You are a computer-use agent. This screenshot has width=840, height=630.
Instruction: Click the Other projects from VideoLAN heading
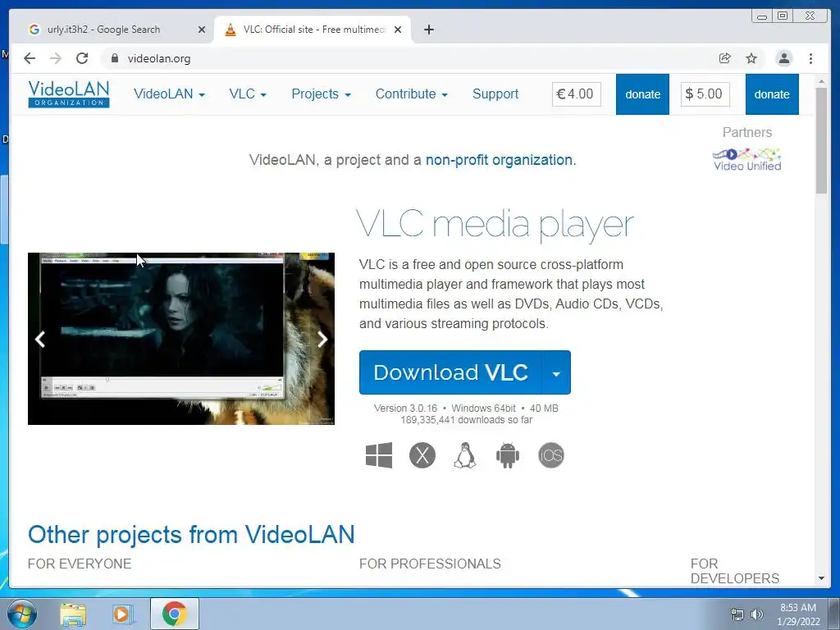tap(191, 535)
